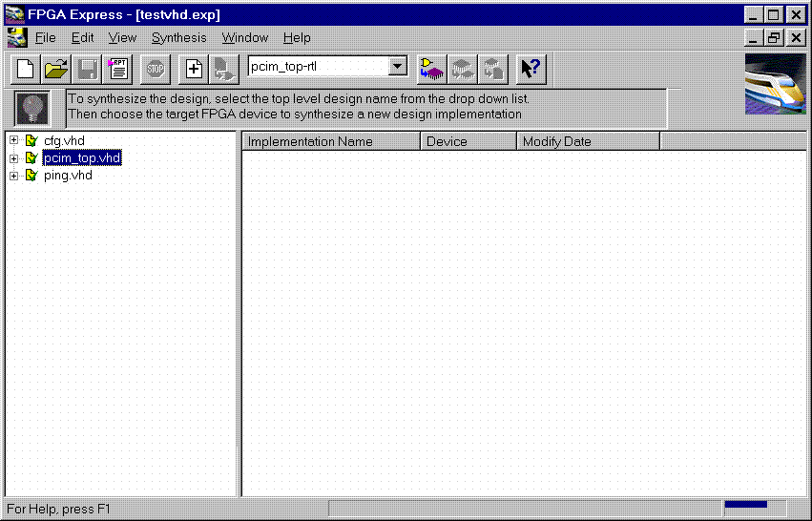
Task: Click the grayed optimize chip icon
Action: [x=463, y=69]
